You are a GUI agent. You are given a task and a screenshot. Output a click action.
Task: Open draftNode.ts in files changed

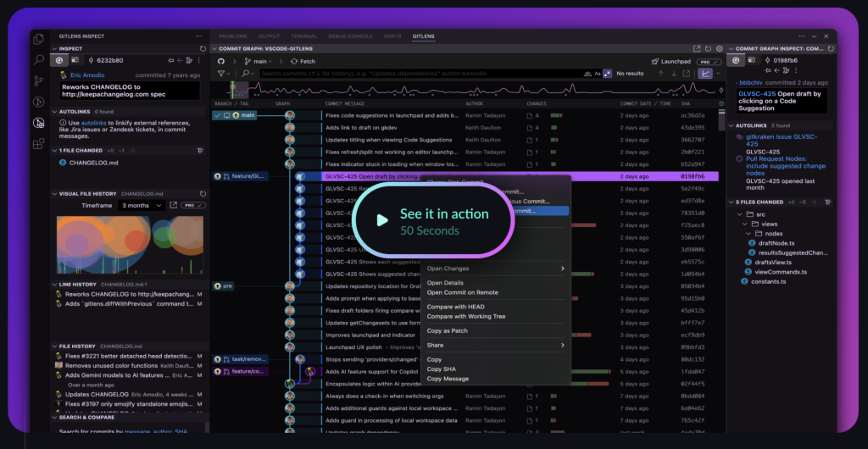pos(775,243)
